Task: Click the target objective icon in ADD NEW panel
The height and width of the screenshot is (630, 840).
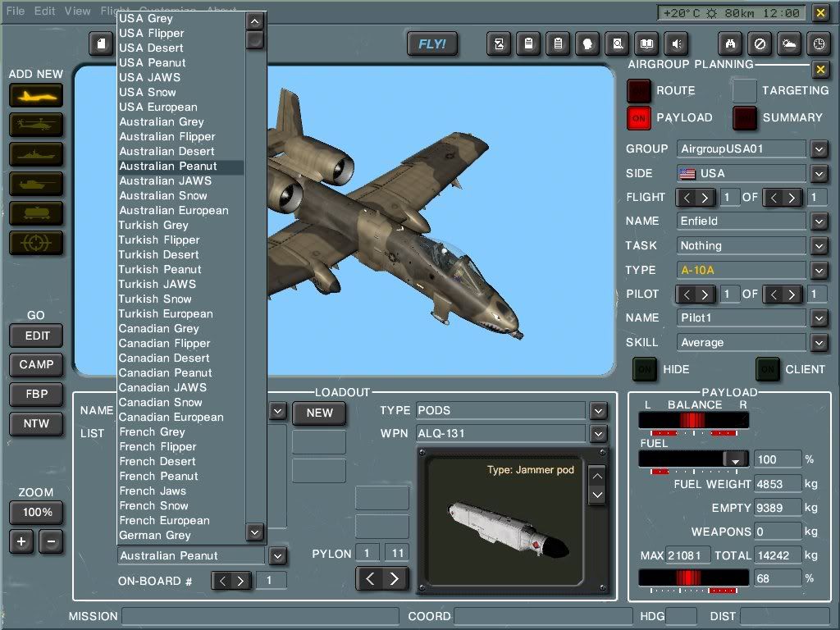Action: (35, 244)
